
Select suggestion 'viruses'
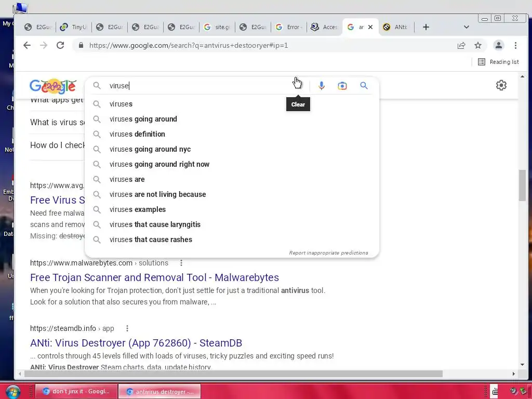point(232,104)
